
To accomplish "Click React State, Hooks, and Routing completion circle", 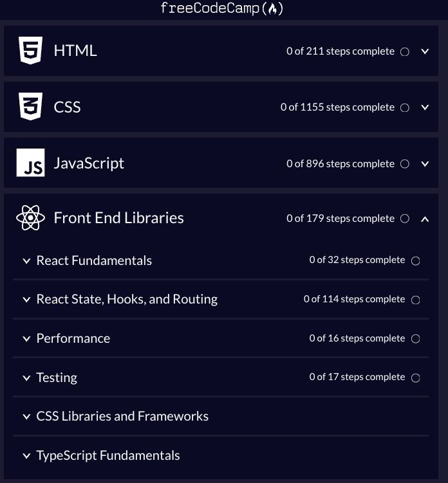I will pyautogui.click(x=415, y=300).
